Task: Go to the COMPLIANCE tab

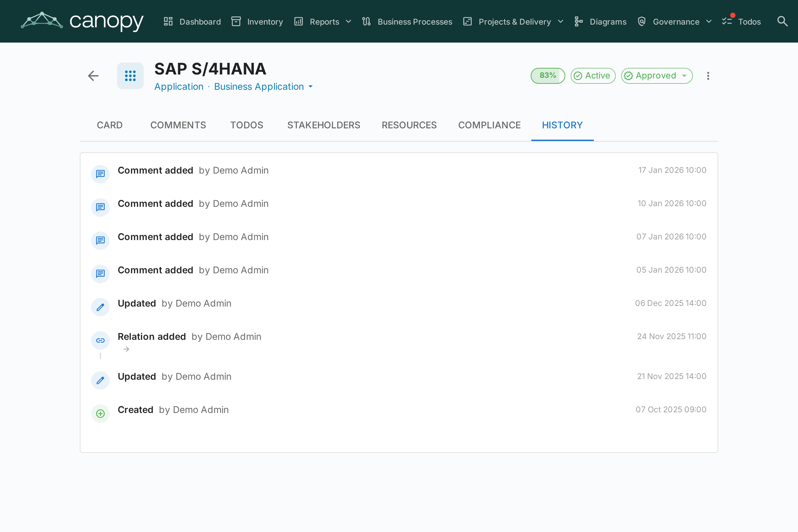Action: pyautogui.click(x=489, y=125)
